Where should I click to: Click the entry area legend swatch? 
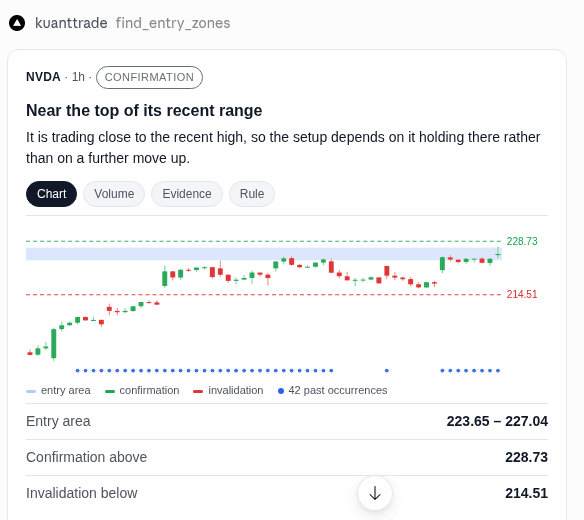(31, 391)
